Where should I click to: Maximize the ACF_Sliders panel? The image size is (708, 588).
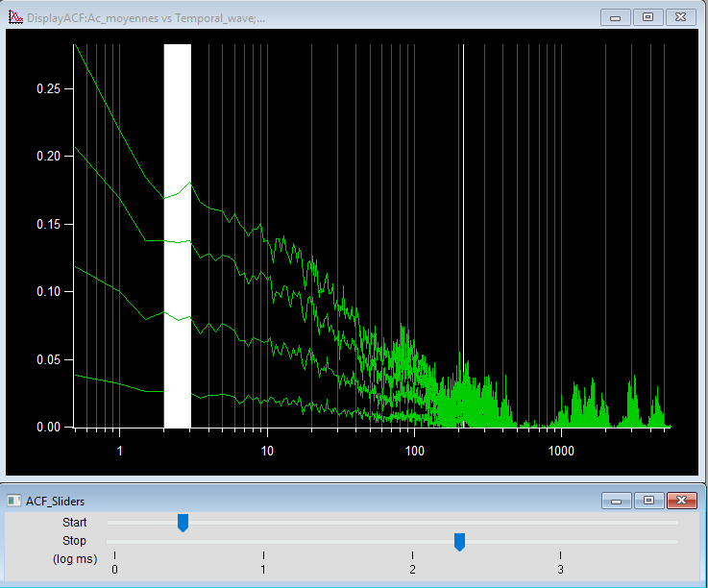coord(648,501)
